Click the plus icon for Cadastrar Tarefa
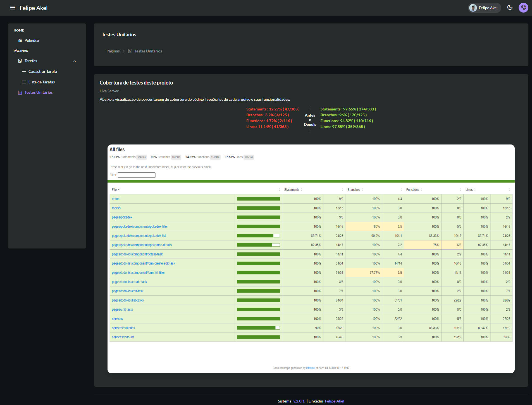The width and height of the screenshot is (532, 405). pos(24,71)
